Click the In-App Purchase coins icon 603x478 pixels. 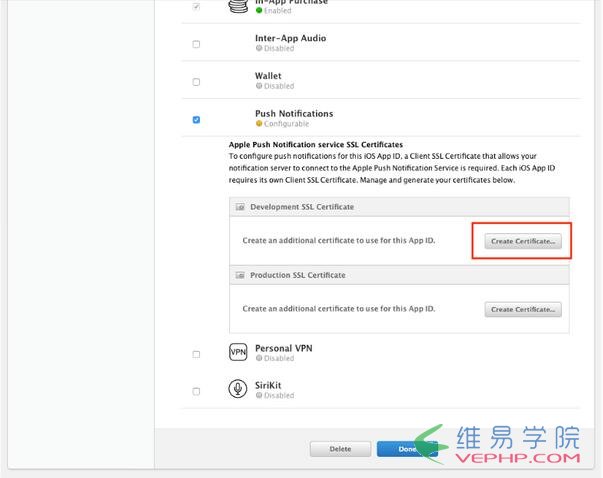238,7
